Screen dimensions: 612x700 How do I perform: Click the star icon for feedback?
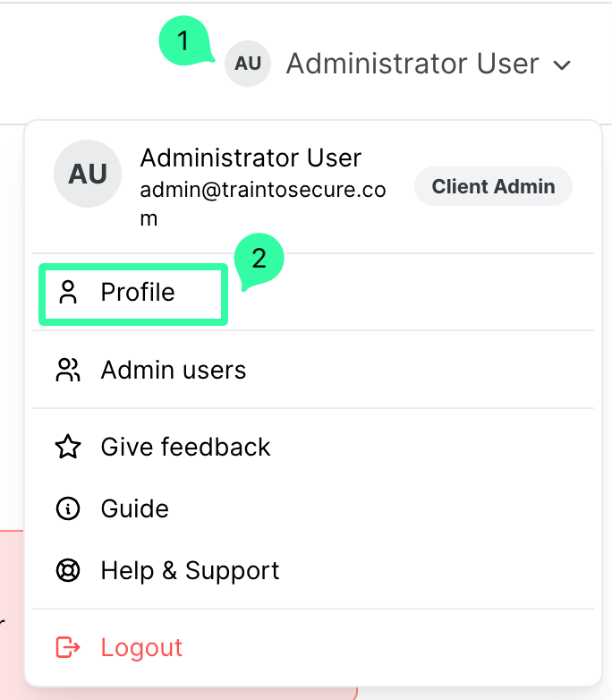[68, 447]
